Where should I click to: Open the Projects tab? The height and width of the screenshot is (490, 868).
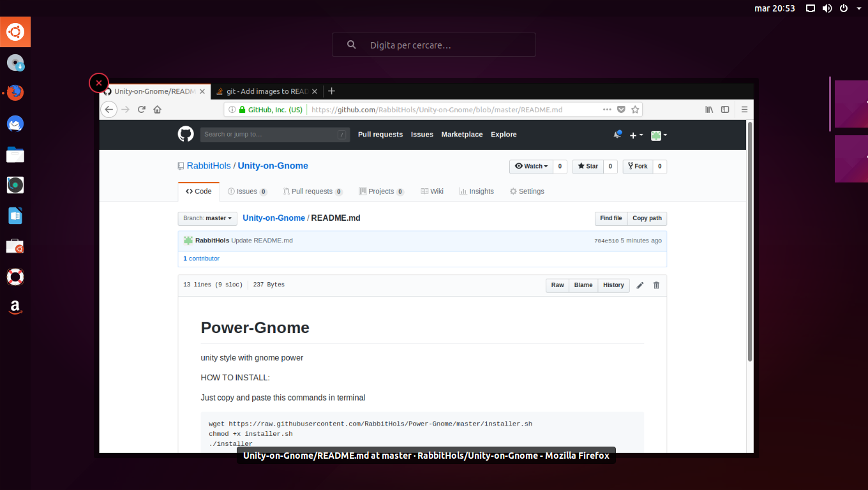pos(381,191)
